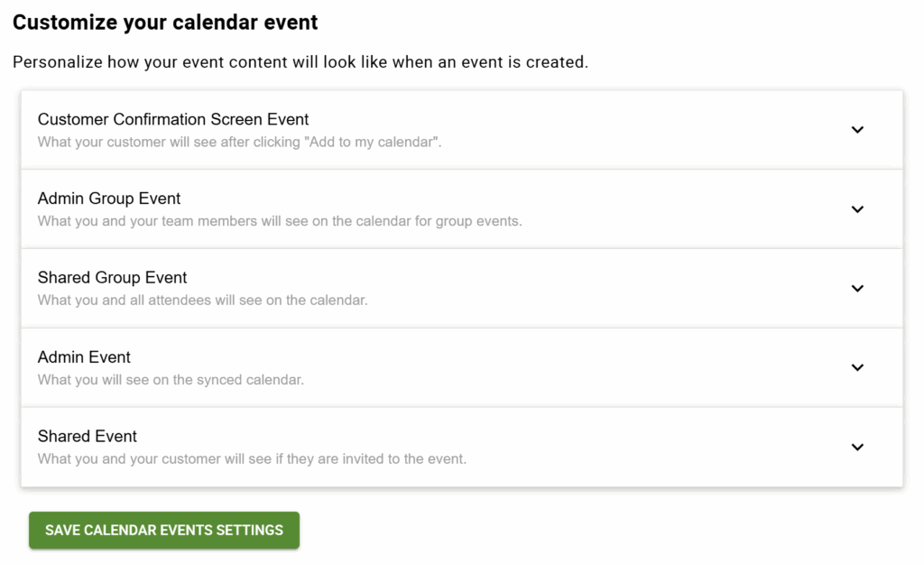924x564 pixels.
Task: Open the Shared Group Event chevron arrow
Action: click(857, 288)
